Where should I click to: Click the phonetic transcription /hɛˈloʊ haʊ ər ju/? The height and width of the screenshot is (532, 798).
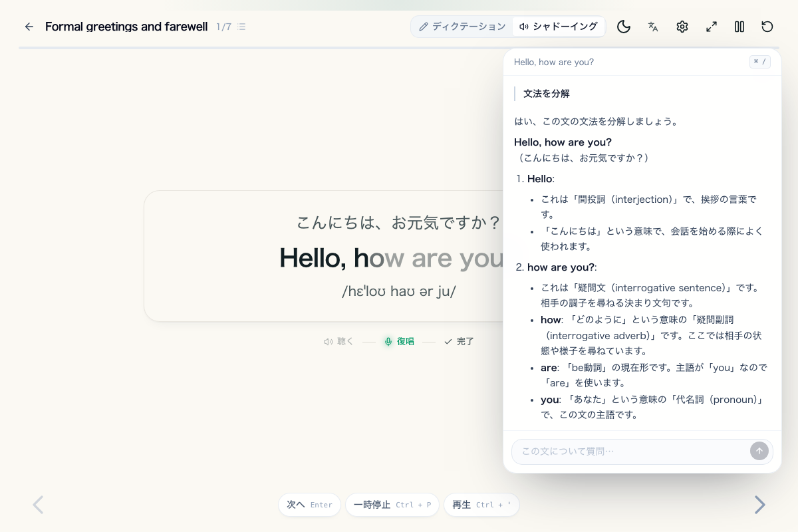(x=398, y=291)
